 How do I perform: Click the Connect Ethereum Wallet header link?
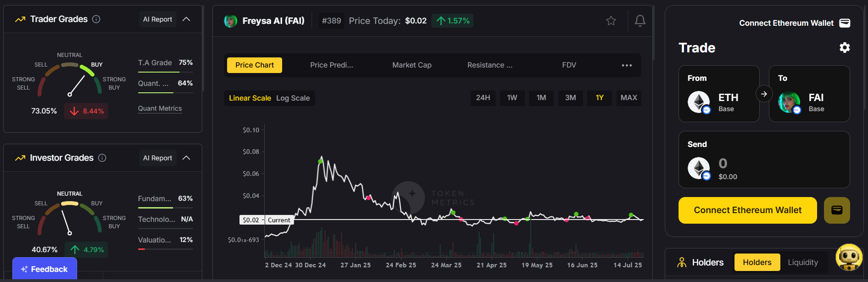coord(786,23)
